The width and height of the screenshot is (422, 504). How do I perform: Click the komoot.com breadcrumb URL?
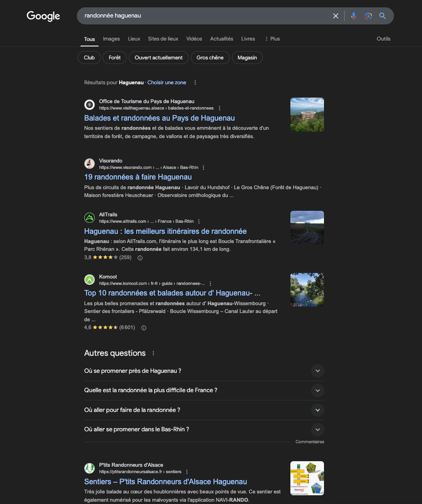(152, 284)
